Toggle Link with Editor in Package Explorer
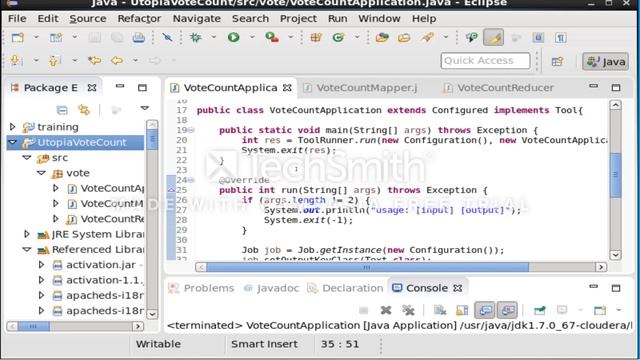Image resolution: width=640 pixels, height=360 pixels. [84, 110]
